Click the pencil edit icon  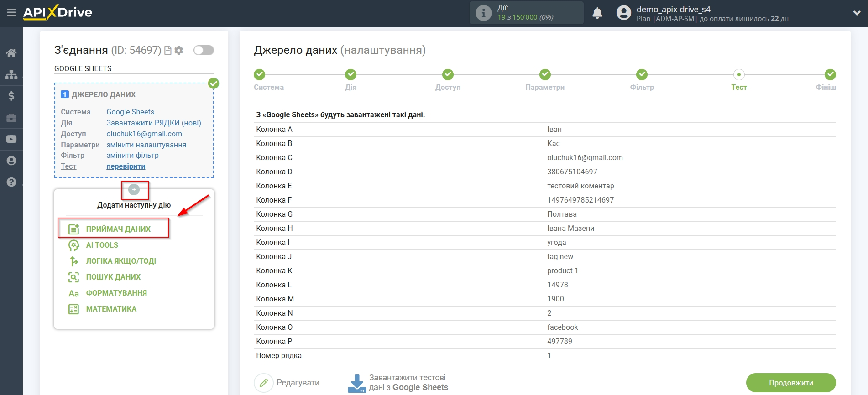point(263,383)
